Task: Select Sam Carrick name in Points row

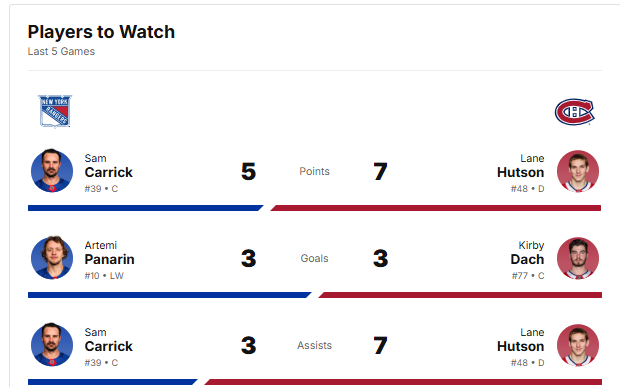Action: pos(108,166)
